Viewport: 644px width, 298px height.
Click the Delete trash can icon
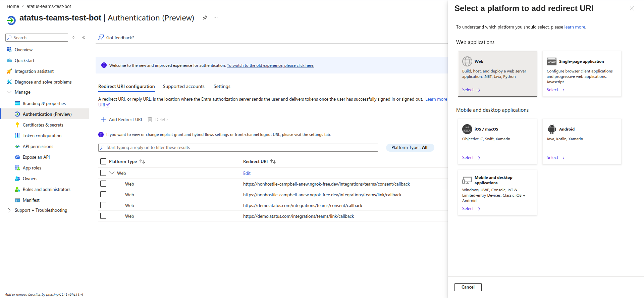[150, 119]
